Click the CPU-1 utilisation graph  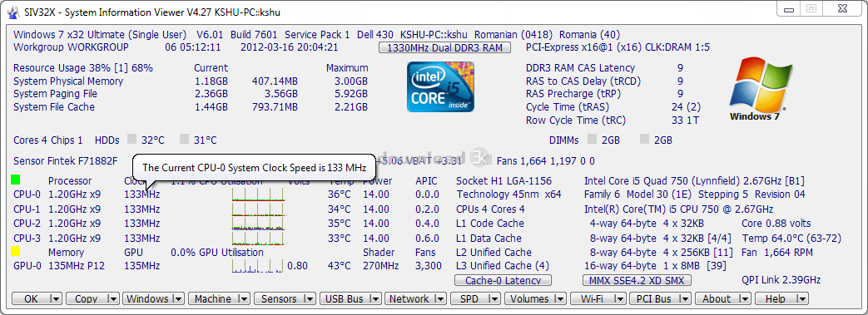pyautogui.click(x=258, y=209)
